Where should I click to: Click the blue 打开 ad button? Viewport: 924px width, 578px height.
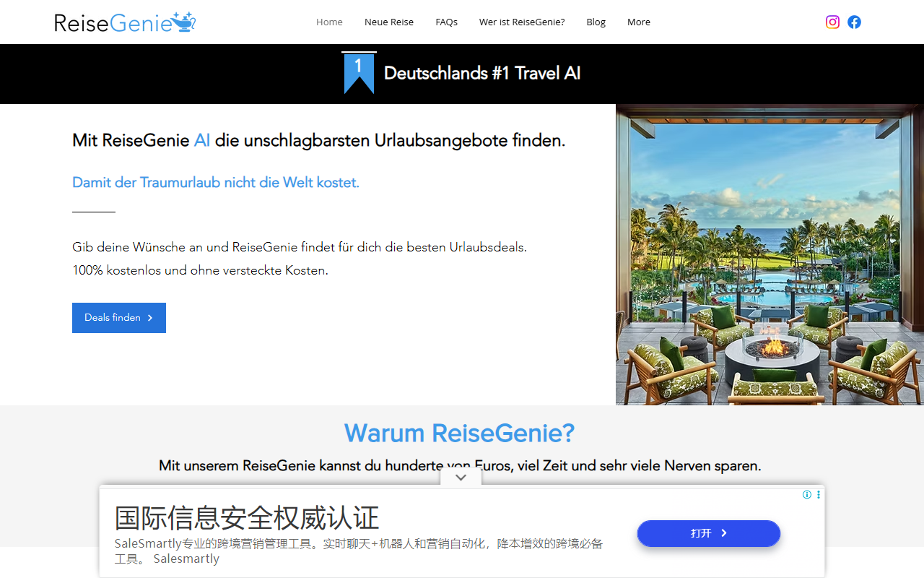click(x=709, y=533)
